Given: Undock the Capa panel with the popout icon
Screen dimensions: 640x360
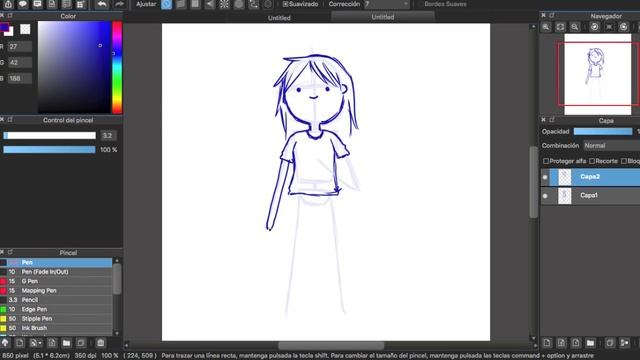Looking at the screenshot, I should click(552, 120).
